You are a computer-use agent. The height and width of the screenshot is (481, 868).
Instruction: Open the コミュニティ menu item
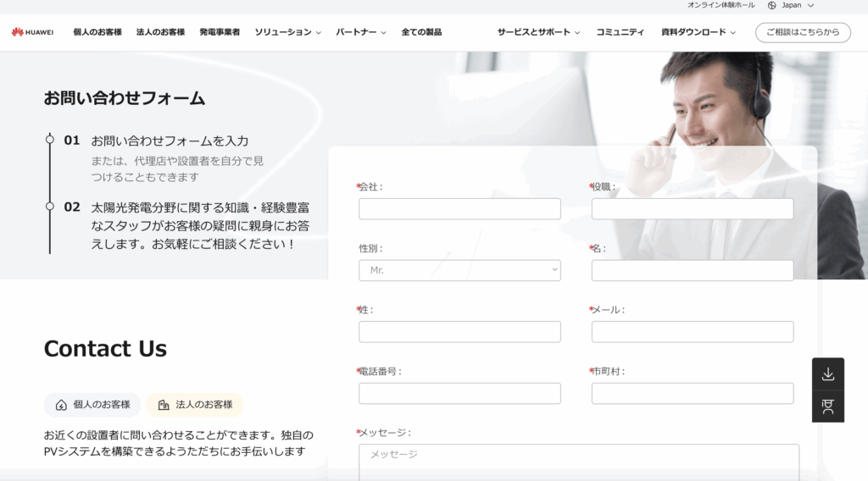pyautogui.click(x=620, y=32)
